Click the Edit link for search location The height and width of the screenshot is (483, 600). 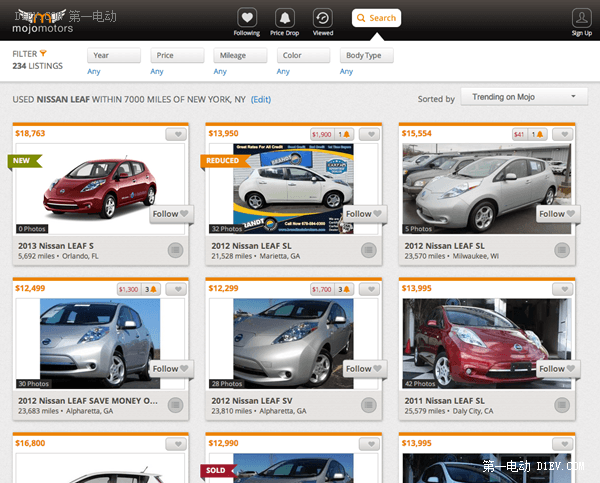261,100
